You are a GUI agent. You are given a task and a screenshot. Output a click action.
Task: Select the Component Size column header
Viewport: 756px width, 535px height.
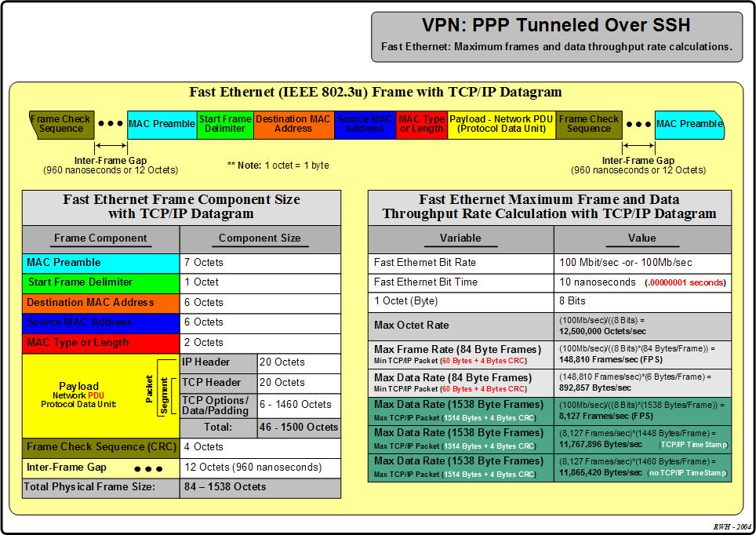[260, 238]
